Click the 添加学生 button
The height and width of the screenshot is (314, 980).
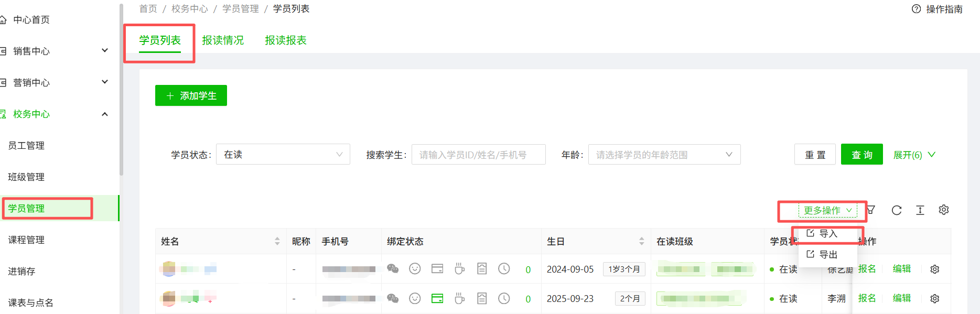coord(191,95)
